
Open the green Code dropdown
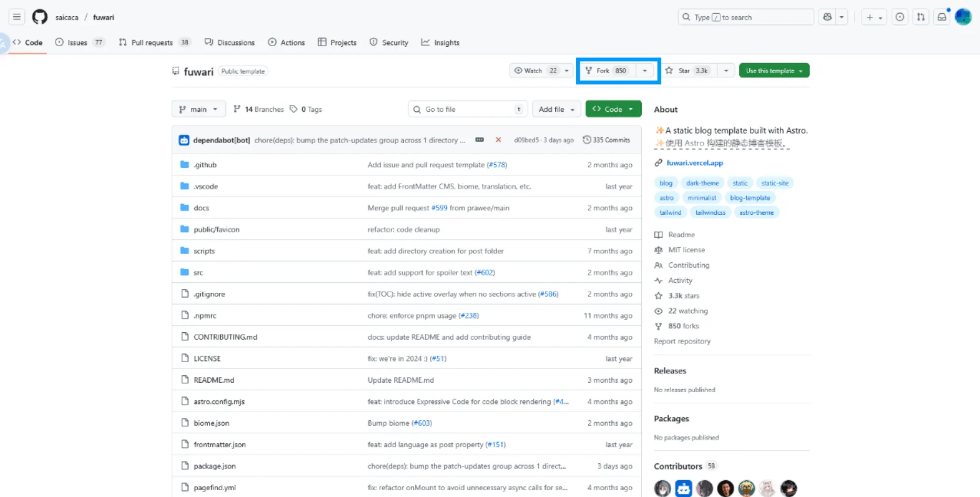pos(613,109)
